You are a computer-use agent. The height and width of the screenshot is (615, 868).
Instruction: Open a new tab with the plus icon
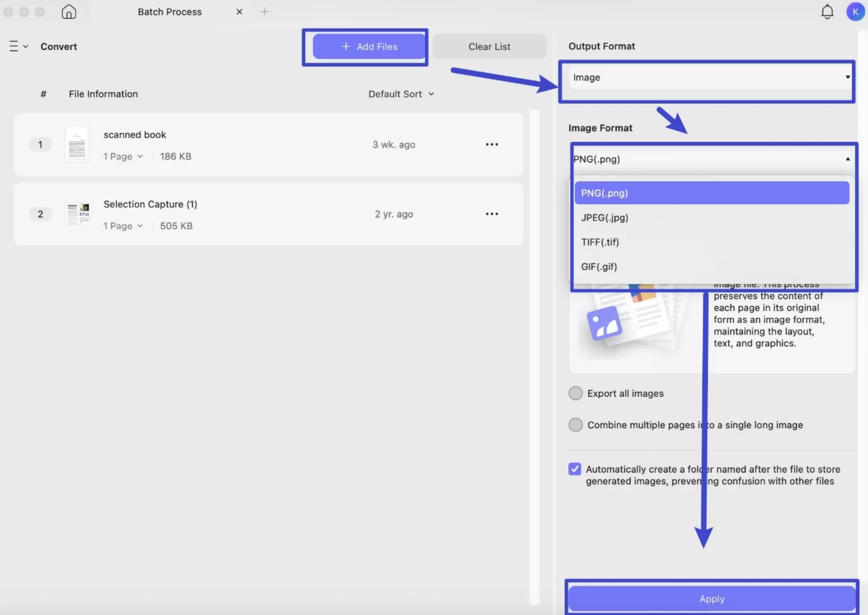coord(265,11)
